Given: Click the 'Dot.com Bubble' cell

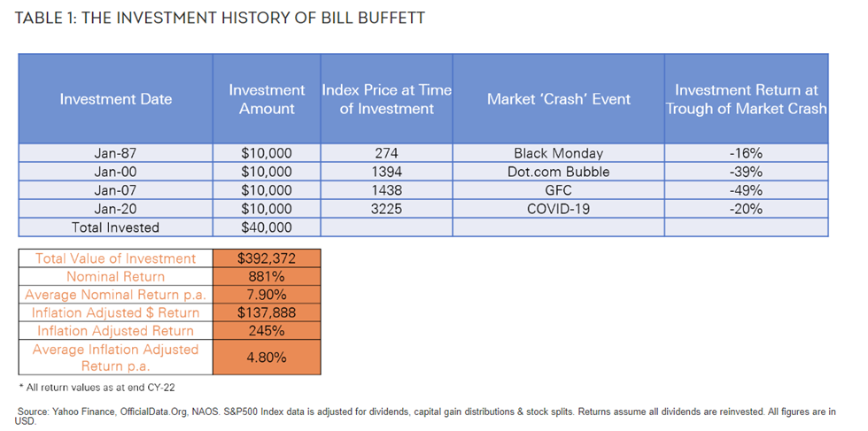Looking at the screenshot, I should (x=559, y=172).
